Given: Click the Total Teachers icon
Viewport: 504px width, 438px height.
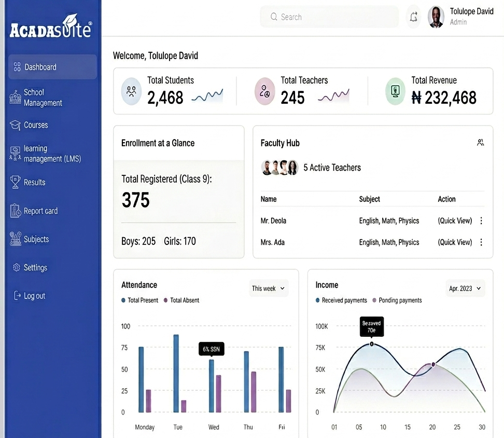Looking at the screenshot, I should (265, 91).
